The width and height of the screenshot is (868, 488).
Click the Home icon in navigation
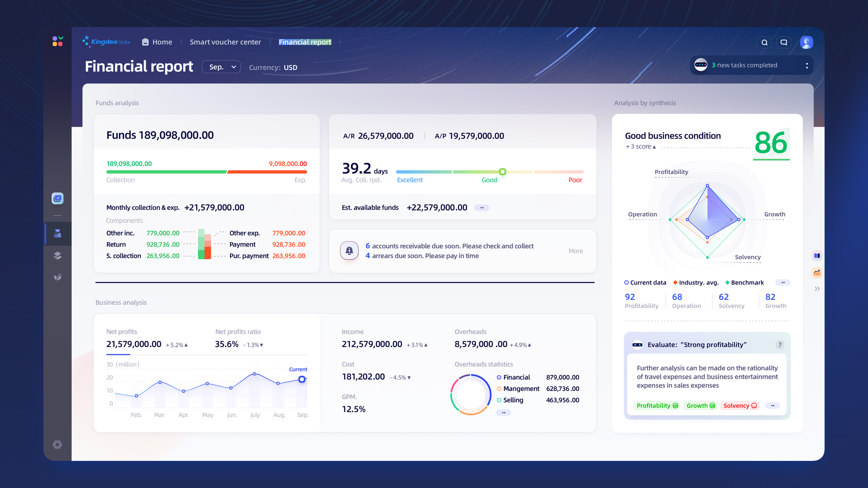145,42
